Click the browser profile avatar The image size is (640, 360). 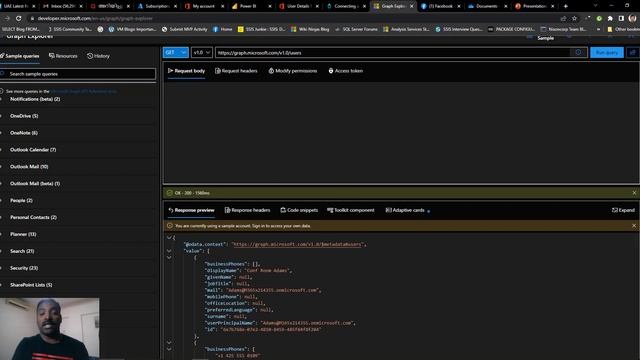tap(632, 18)
